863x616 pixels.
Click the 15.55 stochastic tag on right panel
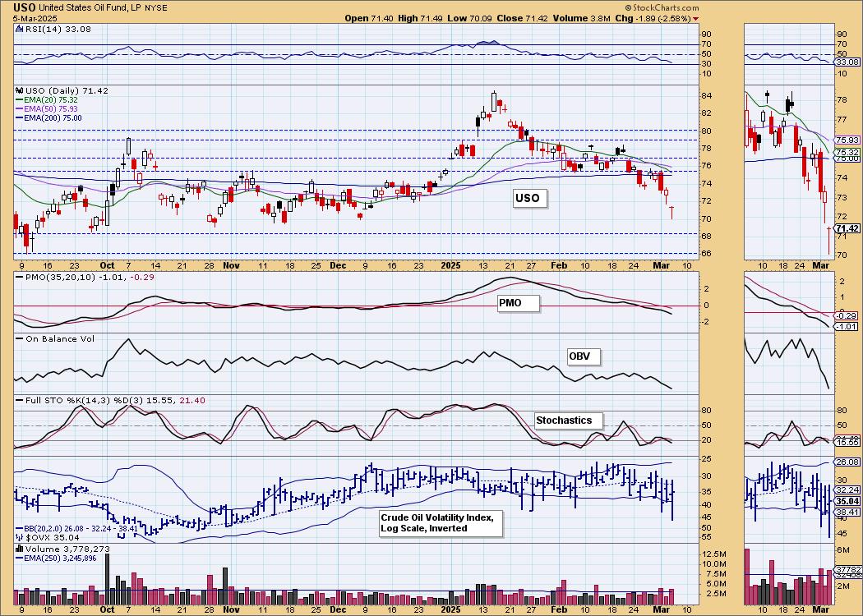(848, 442)
